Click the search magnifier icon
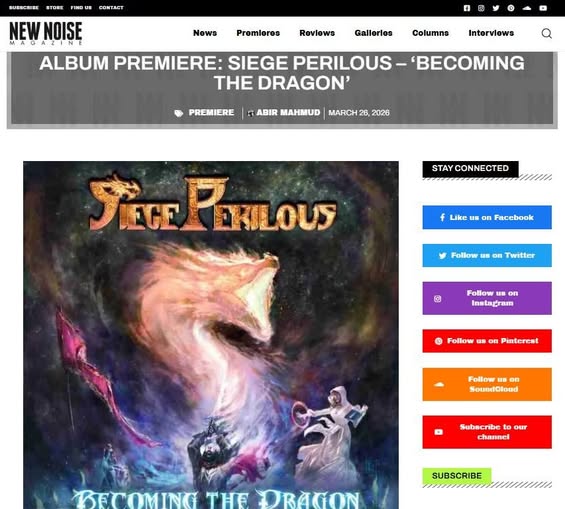The image size is (565, 509). click(547, 33)
